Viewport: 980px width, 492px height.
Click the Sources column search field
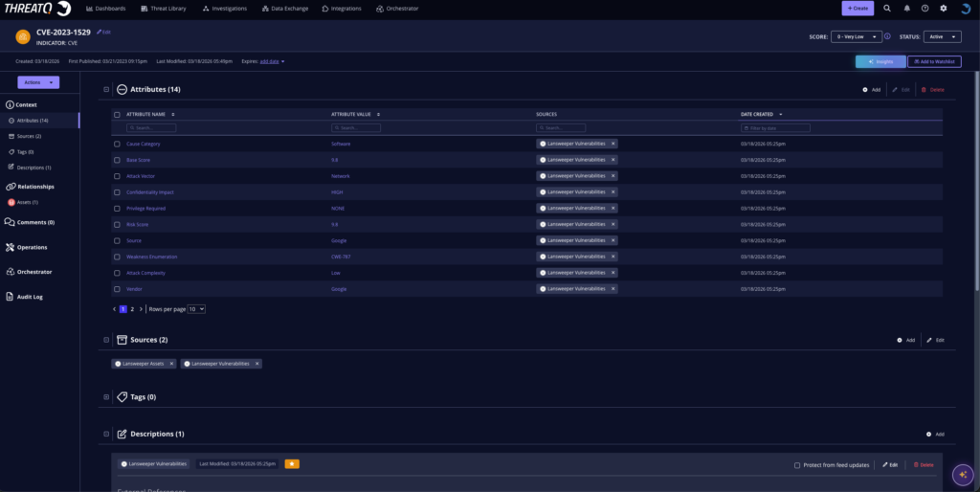point(561,127)
